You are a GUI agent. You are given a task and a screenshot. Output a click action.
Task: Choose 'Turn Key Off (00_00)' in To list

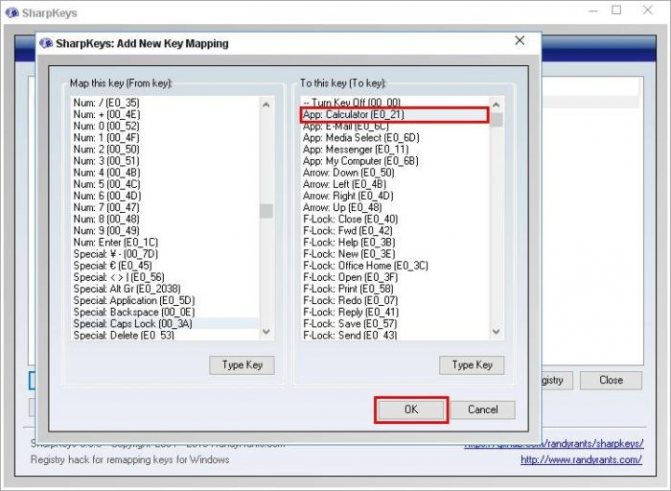coord(395,103)
